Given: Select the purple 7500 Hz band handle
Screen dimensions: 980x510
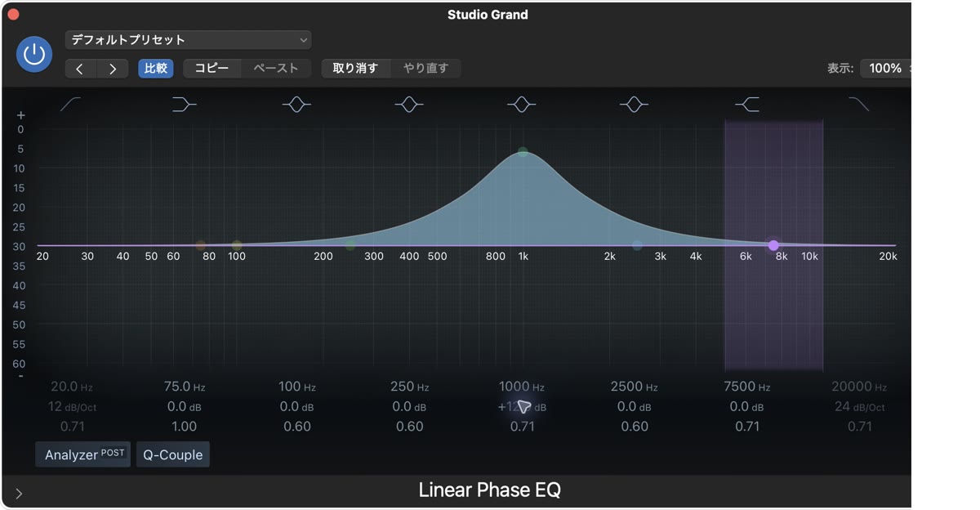Looking at the screenshot, I should [x=773, y=245].
